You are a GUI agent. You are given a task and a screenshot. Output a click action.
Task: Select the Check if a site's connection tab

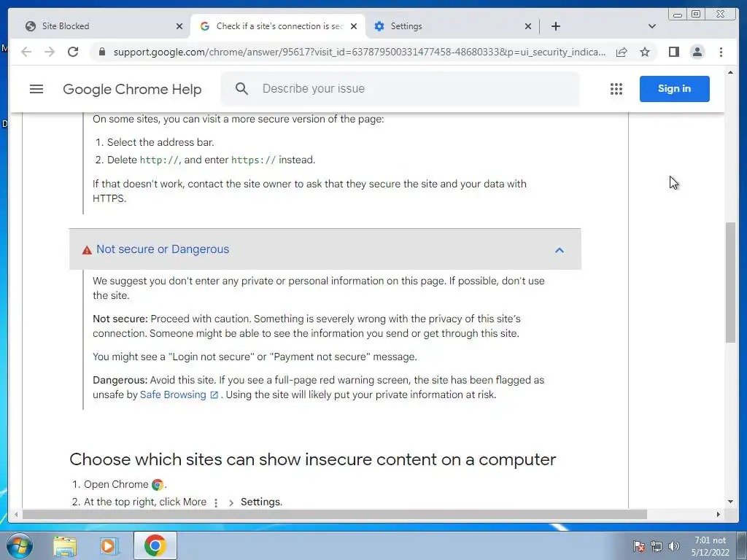point(278,26)
